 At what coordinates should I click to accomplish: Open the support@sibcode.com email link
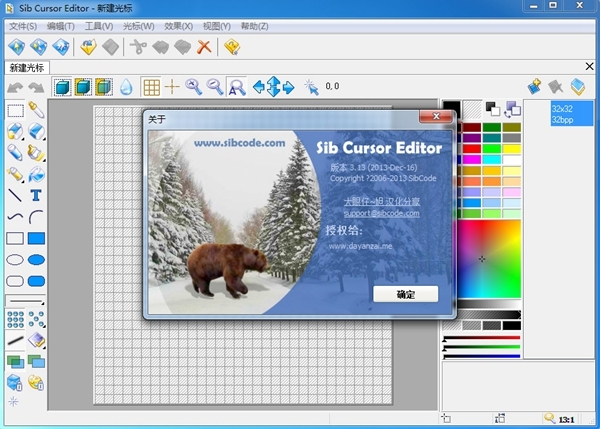(382, 213)
